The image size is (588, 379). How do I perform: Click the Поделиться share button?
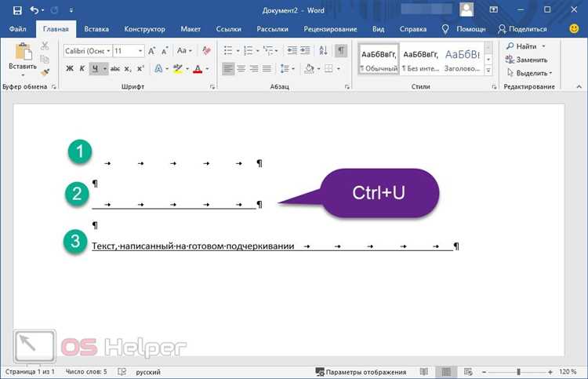click(x=522, y=29)
